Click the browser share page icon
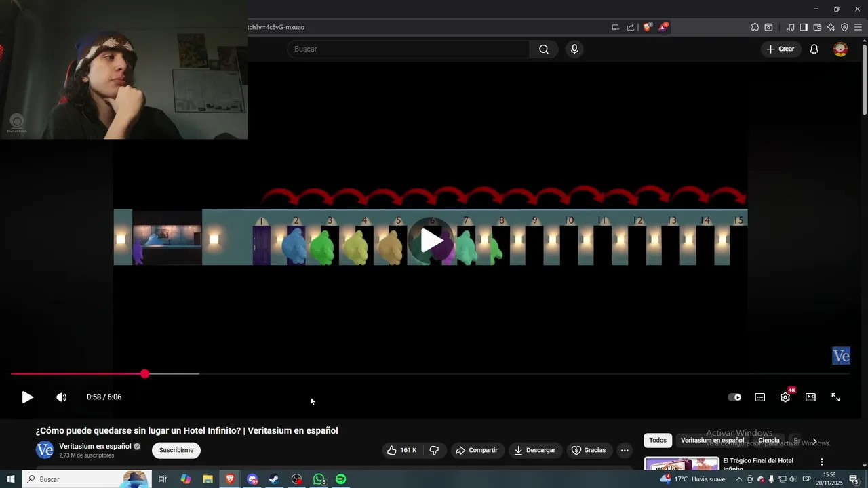Image resolution: width=868 pixels, height=488 pixels. (631, 27)
